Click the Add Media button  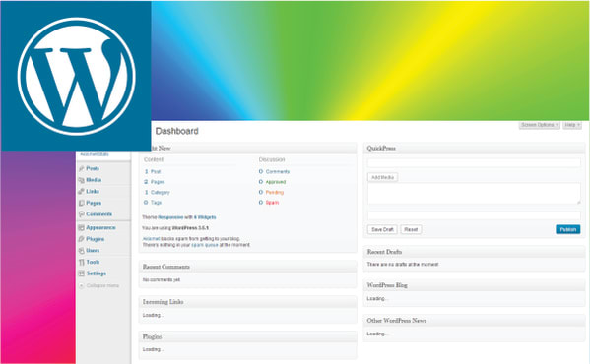[383, 177]
